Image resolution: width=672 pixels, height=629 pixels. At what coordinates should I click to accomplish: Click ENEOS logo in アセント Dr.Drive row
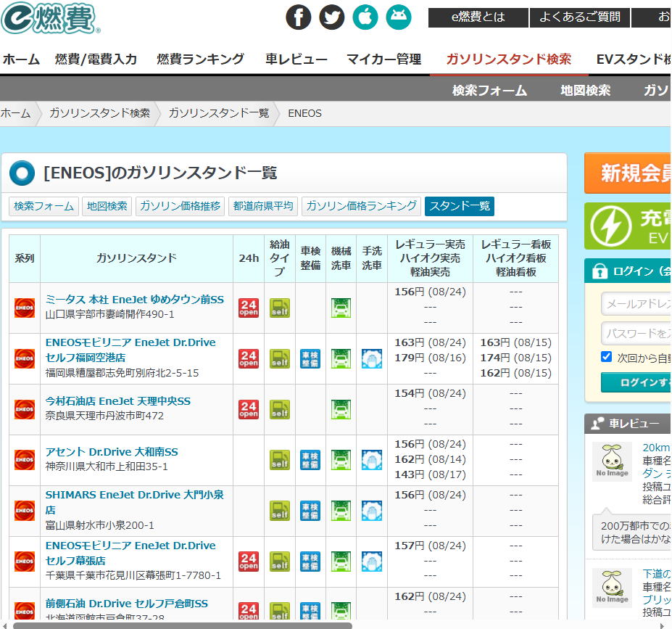pyautogui.click(x=25, y=460)
